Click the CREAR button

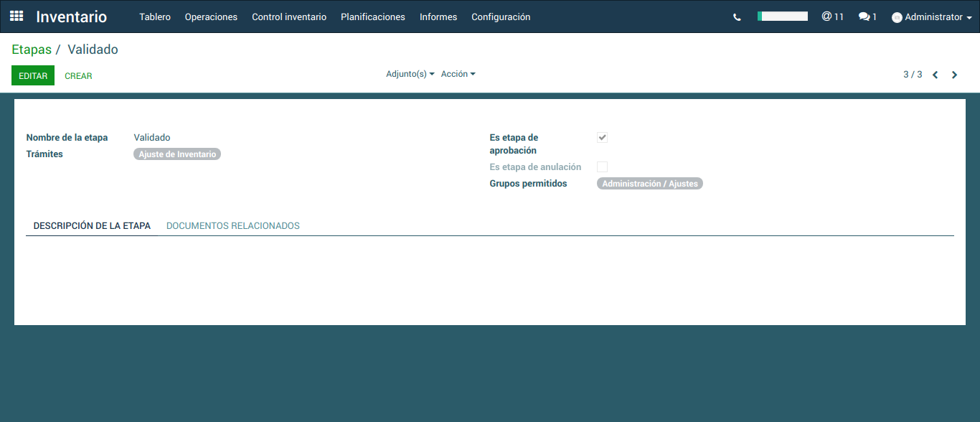78,75
